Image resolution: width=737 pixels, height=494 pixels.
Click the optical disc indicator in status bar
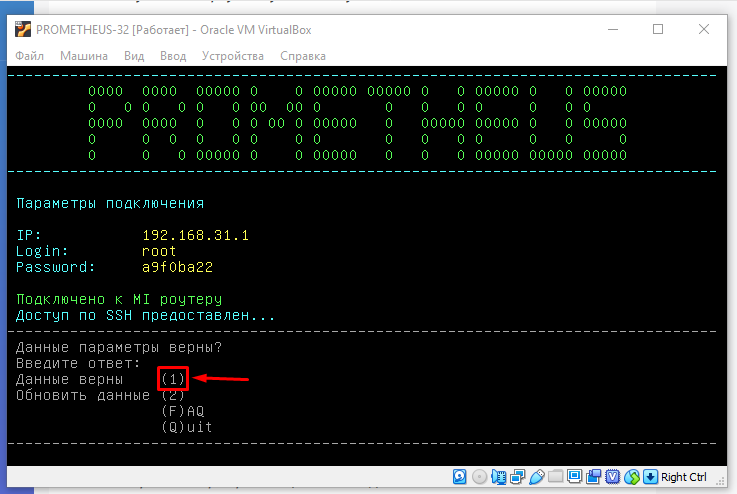pyautogui.click(x=480, y=476)
